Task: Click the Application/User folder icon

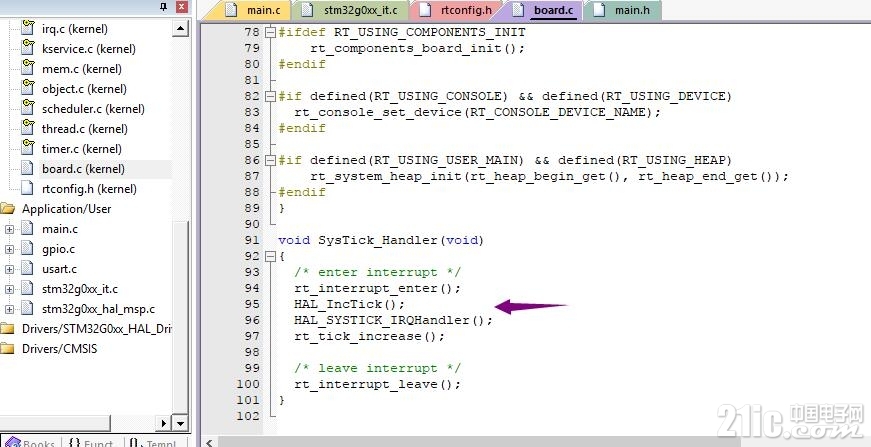Action: (x=7, y=209)
